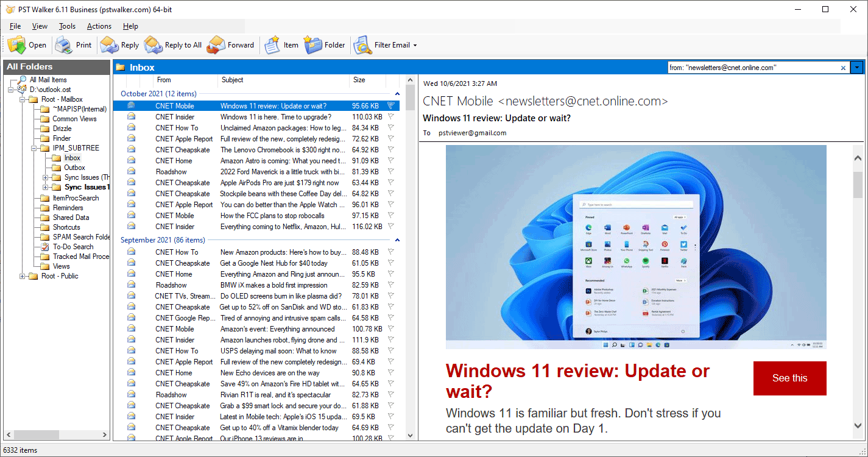The height and width of the screenshot is (457, 868).
Task: Click the Item export icon
Action: [x=272, y=45]
